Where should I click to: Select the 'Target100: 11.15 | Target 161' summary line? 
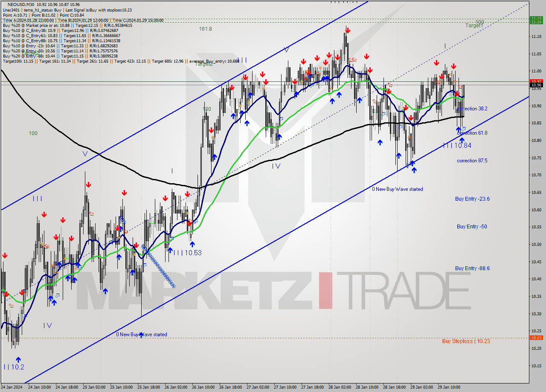[121, 61]
